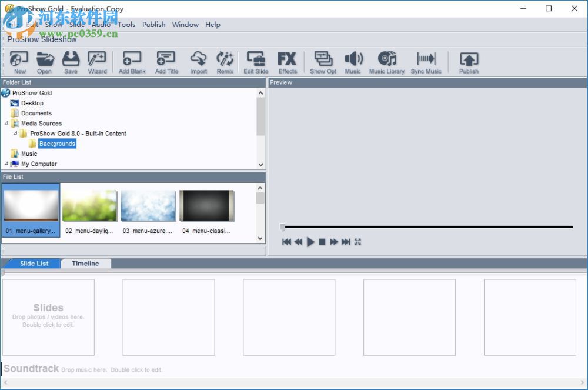588x390 pixels.
Task: Click the Import button
Action: [x=198, y=62]
